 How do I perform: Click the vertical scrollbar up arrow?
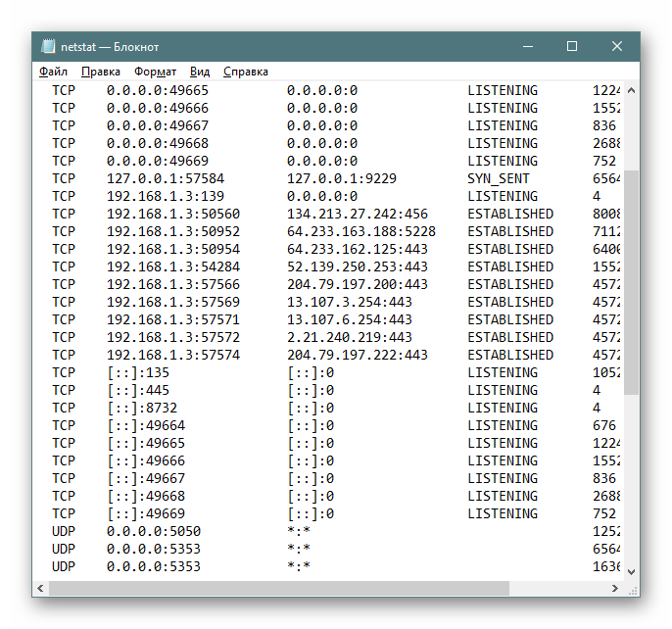[631, 90]
